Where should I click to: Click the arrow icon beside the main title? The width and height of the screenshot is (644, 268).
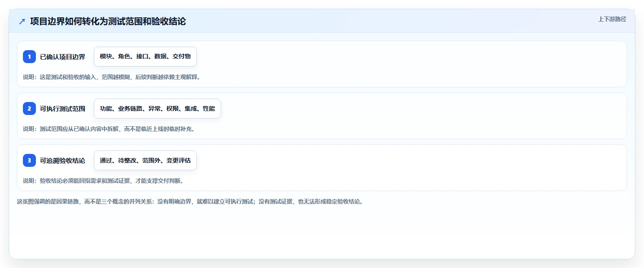pos(22,21)
